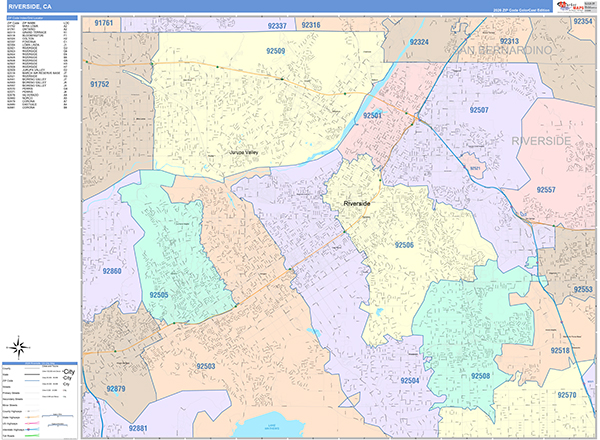
Task: Click ZIP code label 92508
Action: [481, 376]
